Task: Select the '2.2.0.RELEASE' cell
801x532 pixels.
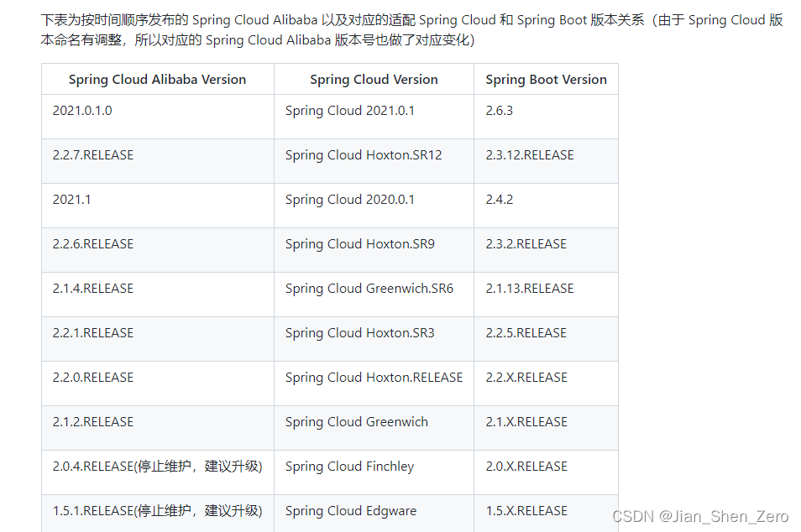Action: [x=157, y=383]
